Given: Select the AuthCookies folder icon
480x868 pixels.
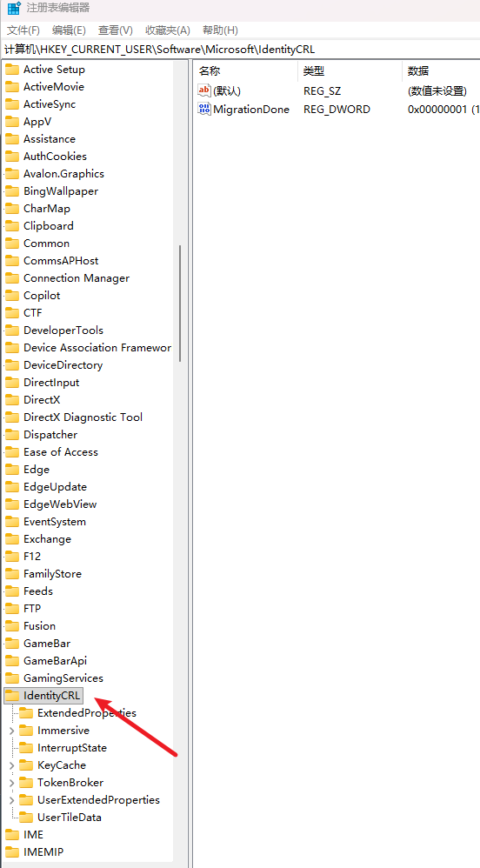Looking at the screenshot, I should click(12, 156).
